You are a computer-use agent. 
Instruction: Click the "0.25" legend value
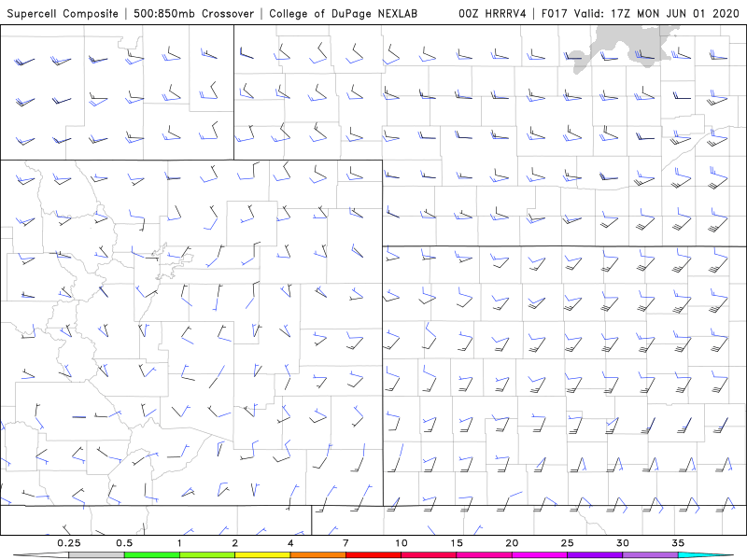pos(69,543)
